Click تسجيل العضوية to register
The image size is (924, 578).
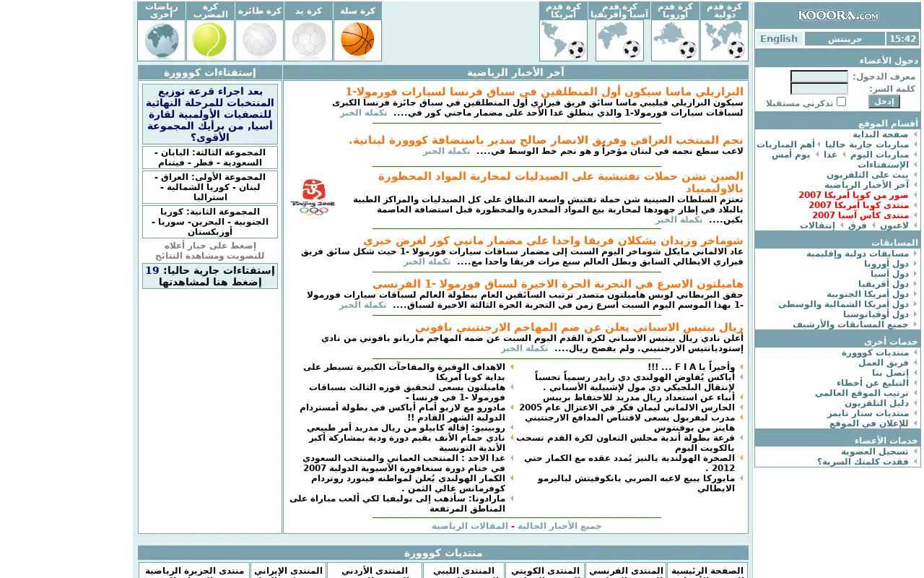tap(875, 452)
